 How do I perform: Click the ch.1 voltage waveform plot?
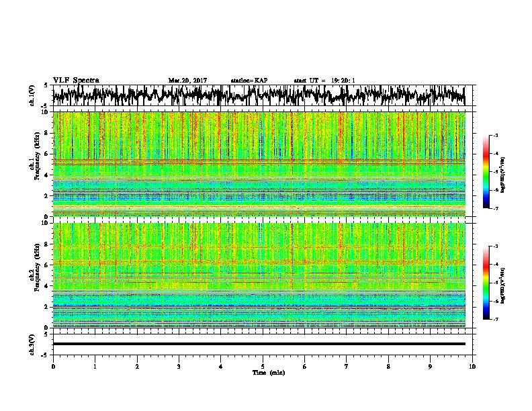pos(259,95)
